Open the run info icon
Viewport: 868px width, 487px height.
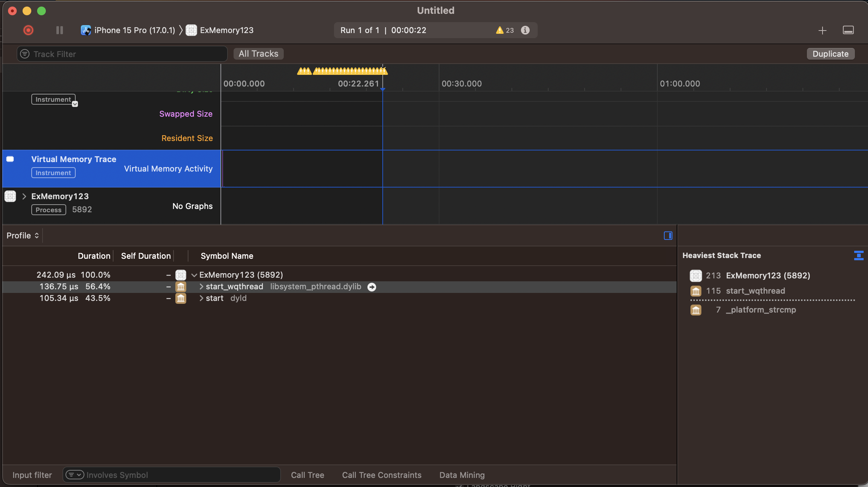click(x=525, y=30)
